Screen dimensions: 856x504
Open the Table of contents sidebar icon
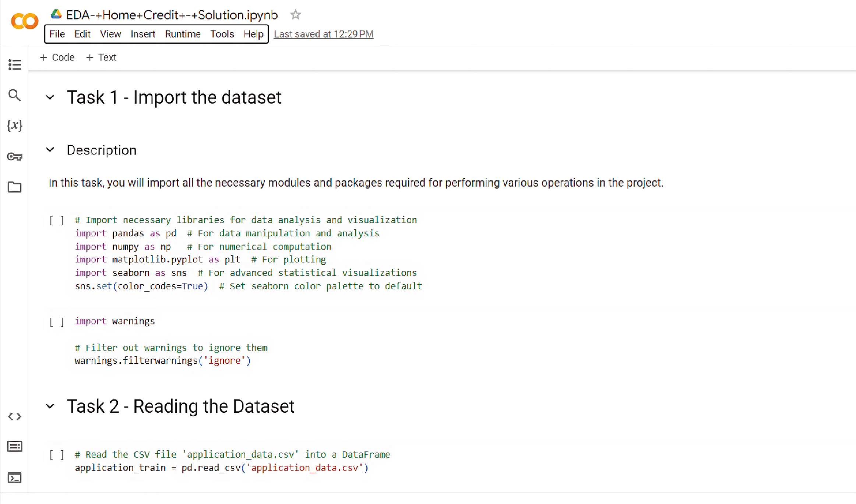[x=14, y=65]
